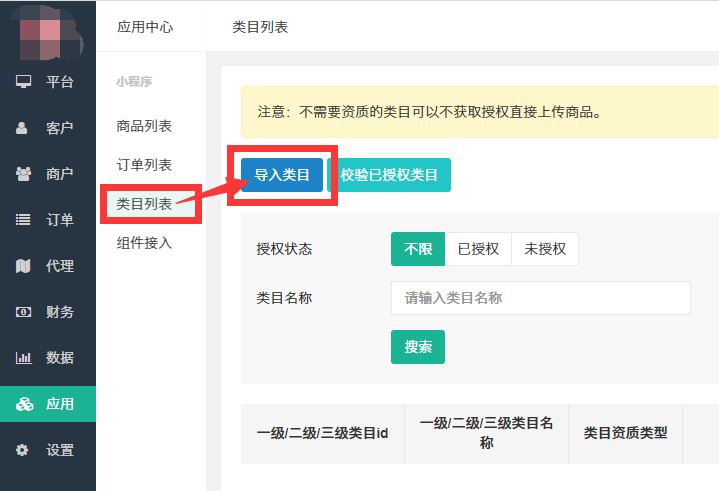Click the single-user icon beside 客户
The width and height of the screenshot is (719, 491).
click(x=22, y=128)
